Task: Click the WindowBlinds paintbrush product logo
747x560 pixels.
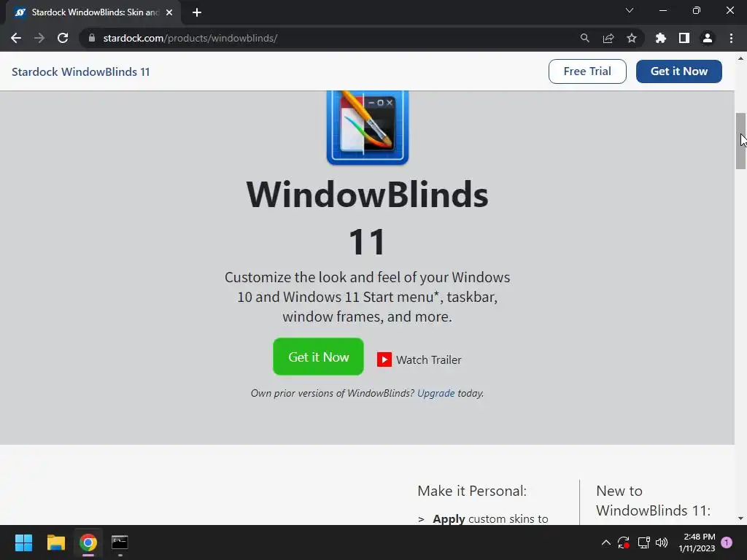Action: point(368,128)
